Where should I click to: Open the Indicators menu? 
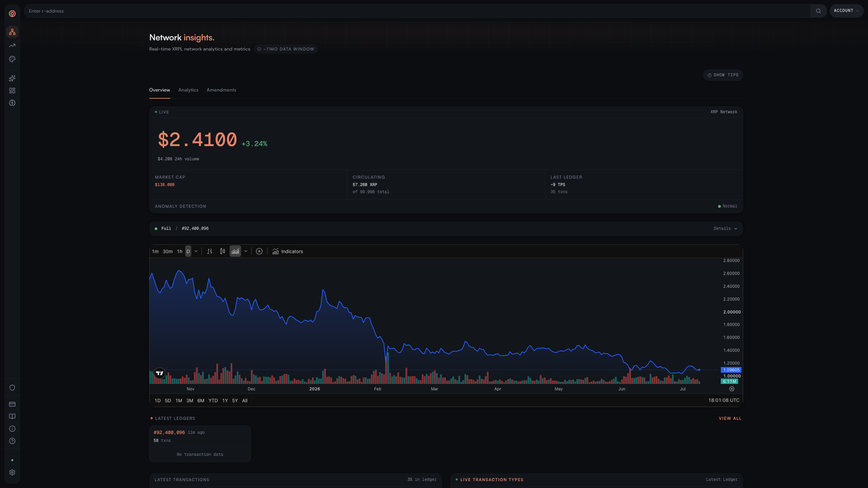pyautogui.click(x=288, y=251)
